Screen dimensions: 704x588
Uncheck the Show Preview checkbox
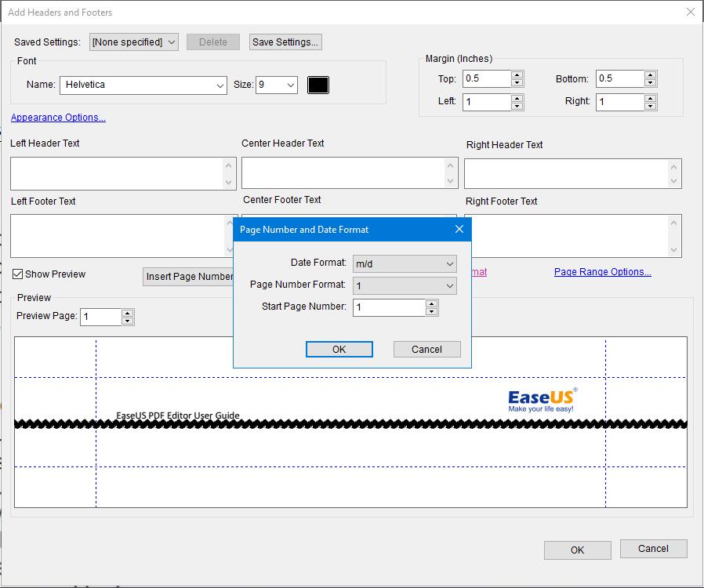point(17,274)
